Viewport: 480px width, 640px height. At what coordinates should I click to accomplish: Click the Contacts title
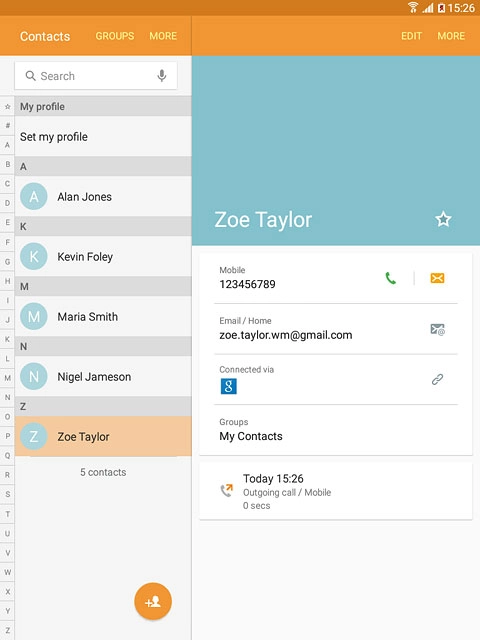tap(45, 36)
